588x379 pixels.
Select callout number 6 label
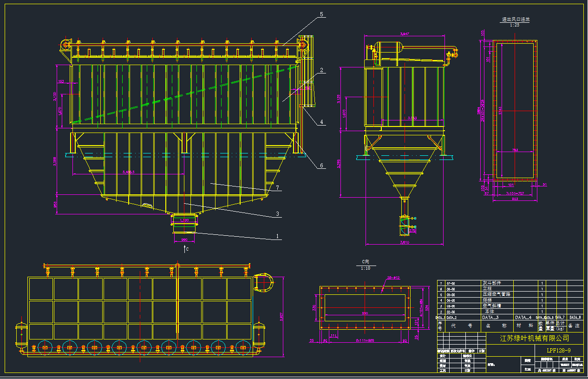click(x=321, y=166)
